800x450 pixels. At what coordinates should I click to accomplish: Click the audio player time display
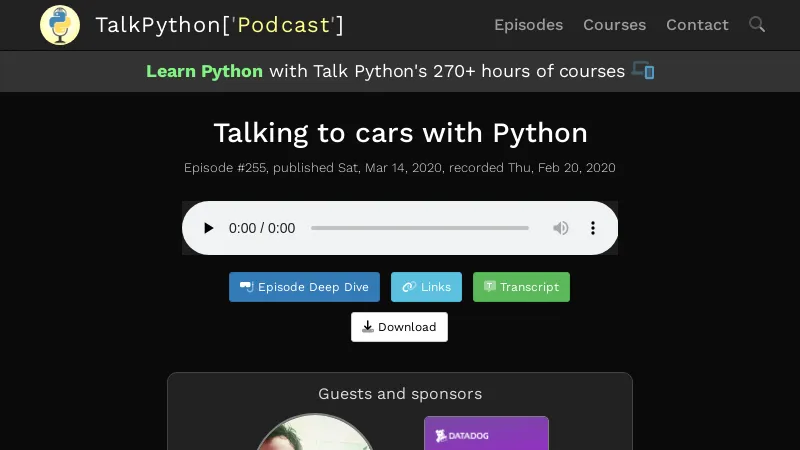tap(262, 228)
